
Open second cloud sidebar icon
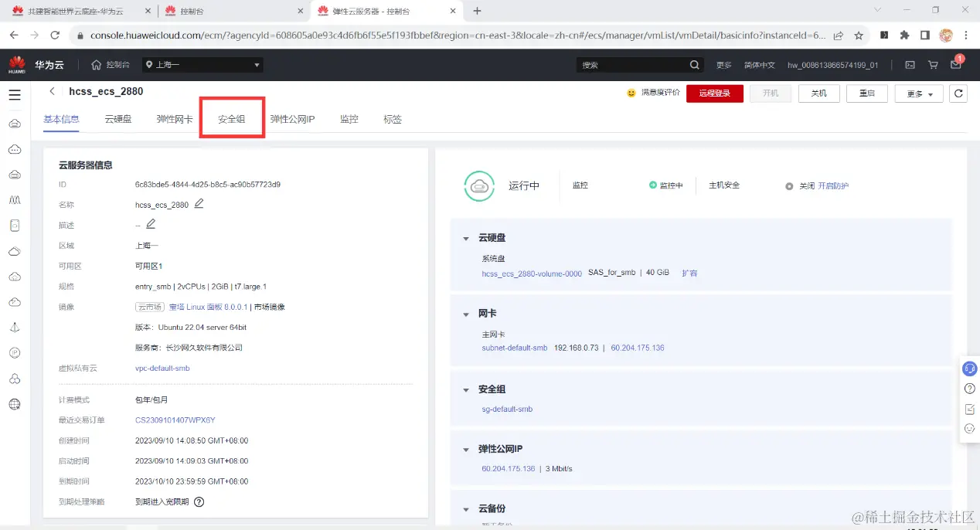[15, 149]
